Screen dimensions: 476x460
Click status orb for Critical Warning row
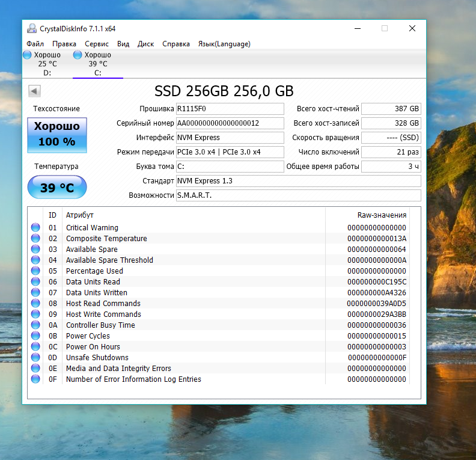coord(35,227)
